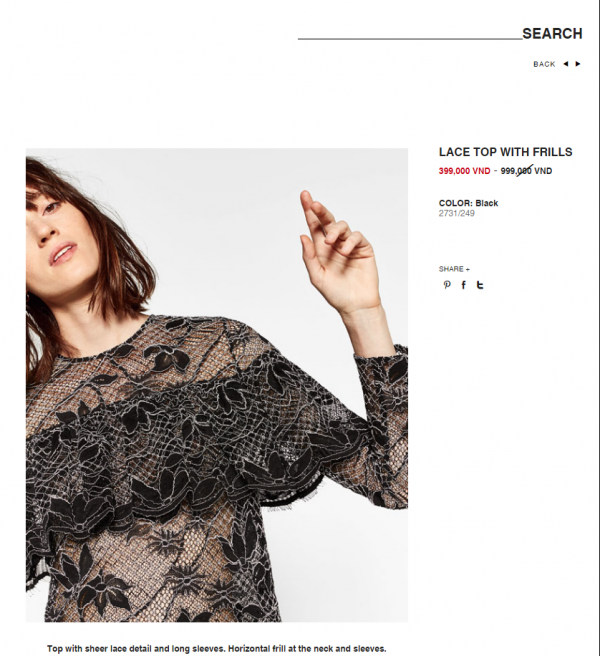Select the 399,000 VND sale price
Viewport: 600px width, 656px height.
point(464,171)
